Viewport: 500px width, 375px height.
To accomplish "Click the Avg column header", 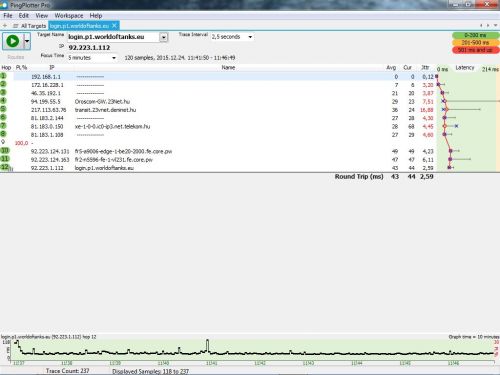I will tap(391, 68).
